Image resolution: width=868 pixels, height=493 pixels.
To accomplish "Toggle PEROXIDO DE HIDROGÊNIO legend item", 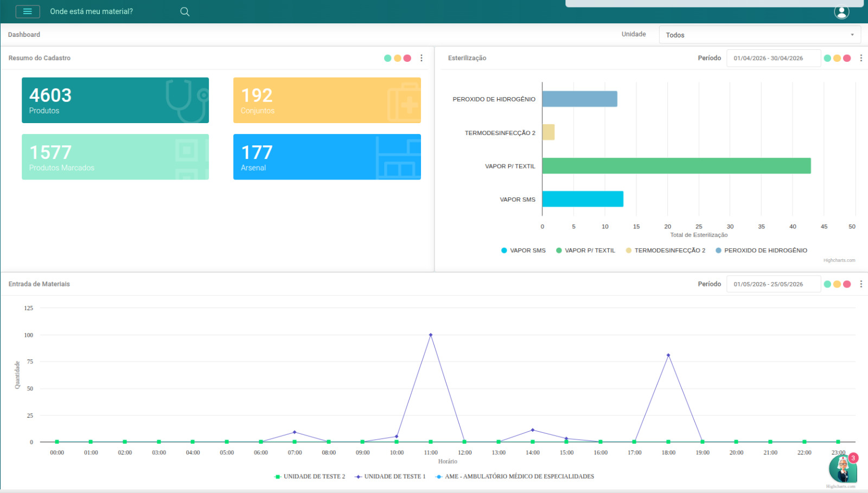I will click(x=762, y=251).
